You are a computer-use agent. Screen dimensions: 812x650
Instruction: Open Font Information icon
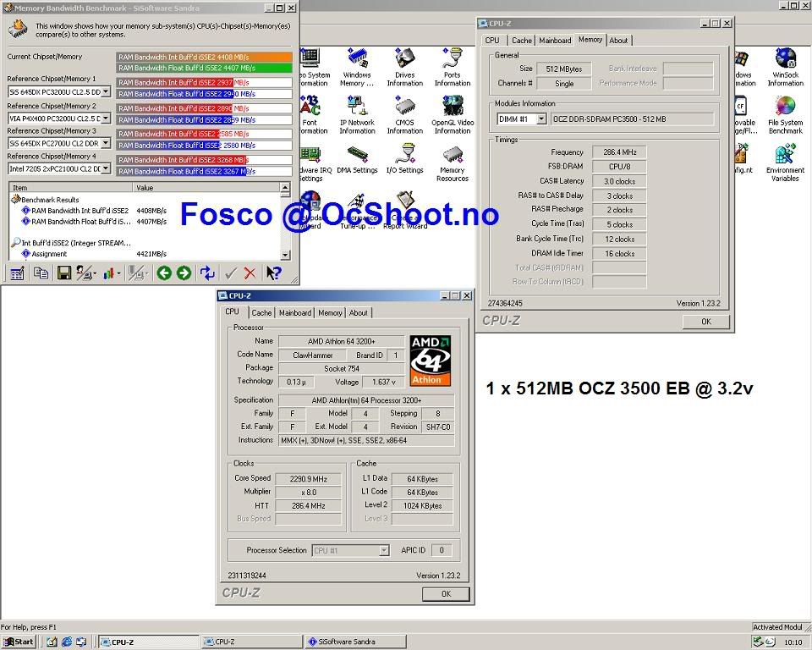click(x=310, y=115)
